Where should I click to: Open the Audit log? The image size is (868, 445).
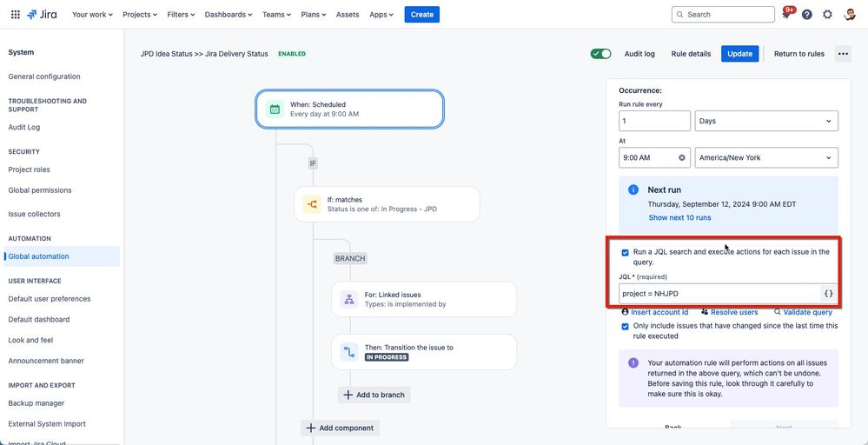pos(639,54)
